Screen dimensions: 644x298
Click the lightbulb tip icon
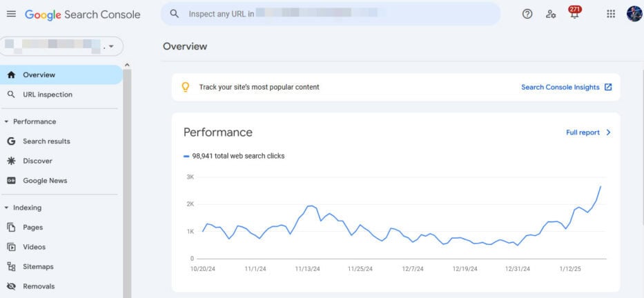pos(185,87)
